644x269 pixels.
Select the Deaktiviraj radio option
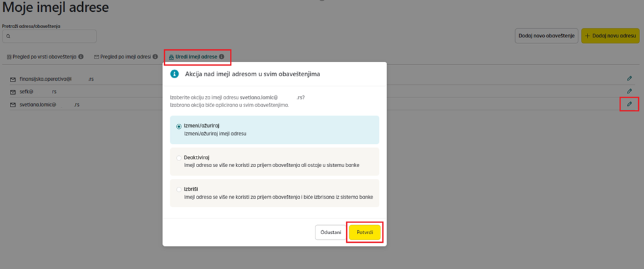click(x=179, y=158)
